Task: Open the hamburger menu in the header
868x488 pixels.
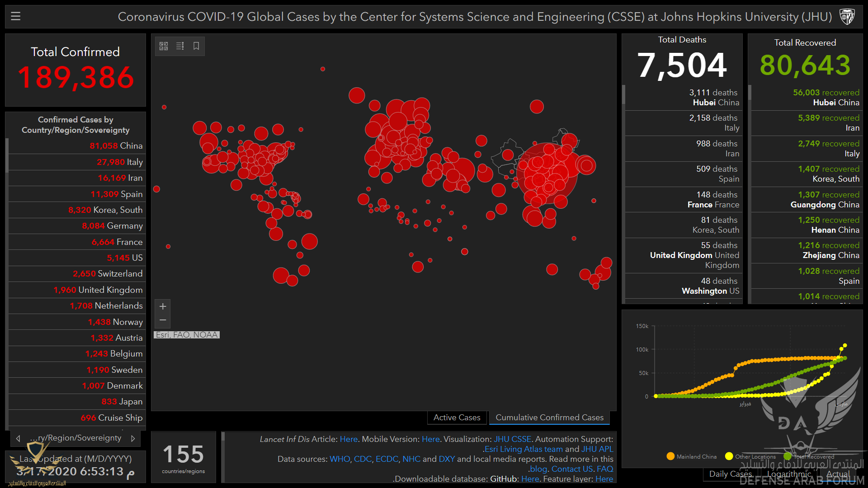Action: [x=16, y=17]
